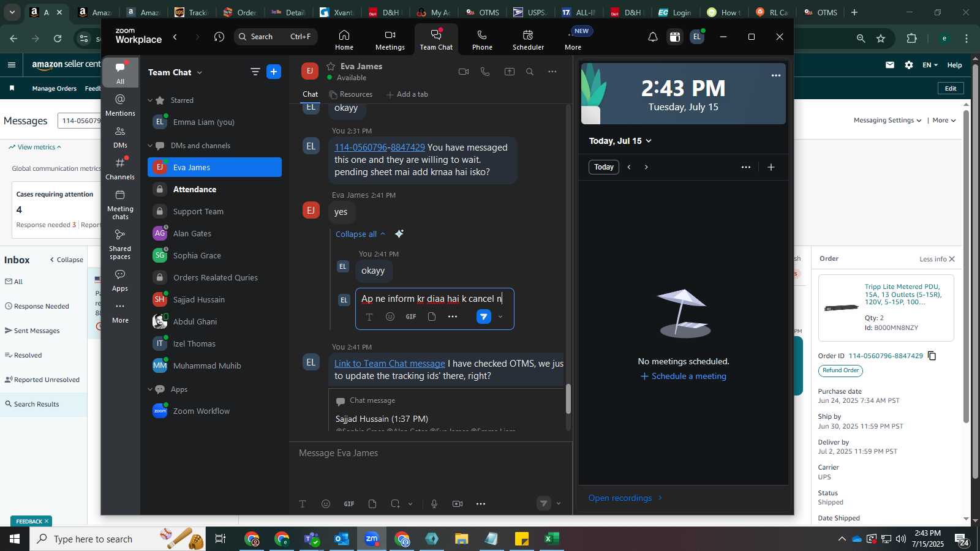
Task: Open Outlook from the Windows taskbar
Action: 342,539
